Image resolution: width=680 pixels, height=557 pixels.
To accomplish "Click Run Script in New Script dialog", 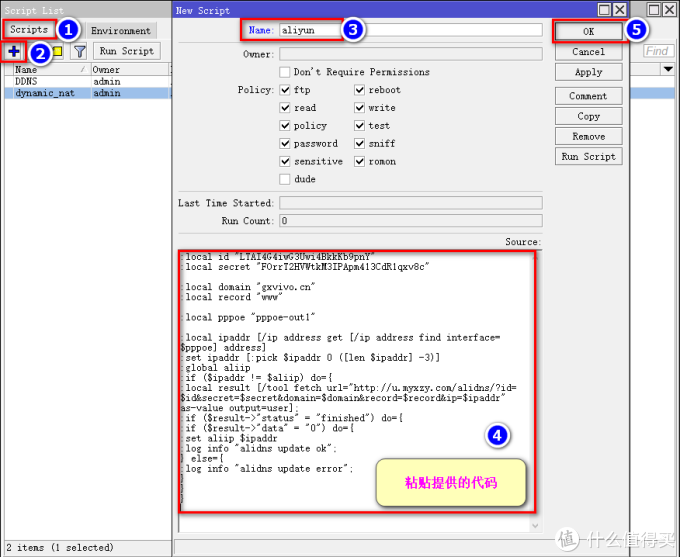I will pos(588,157).
